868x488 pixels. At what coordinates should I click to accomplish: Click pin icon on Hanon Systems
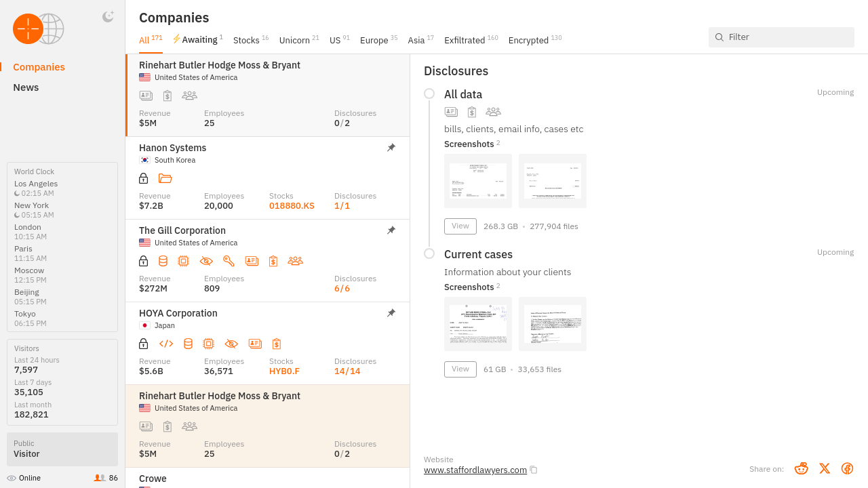[x=391, y=148]
